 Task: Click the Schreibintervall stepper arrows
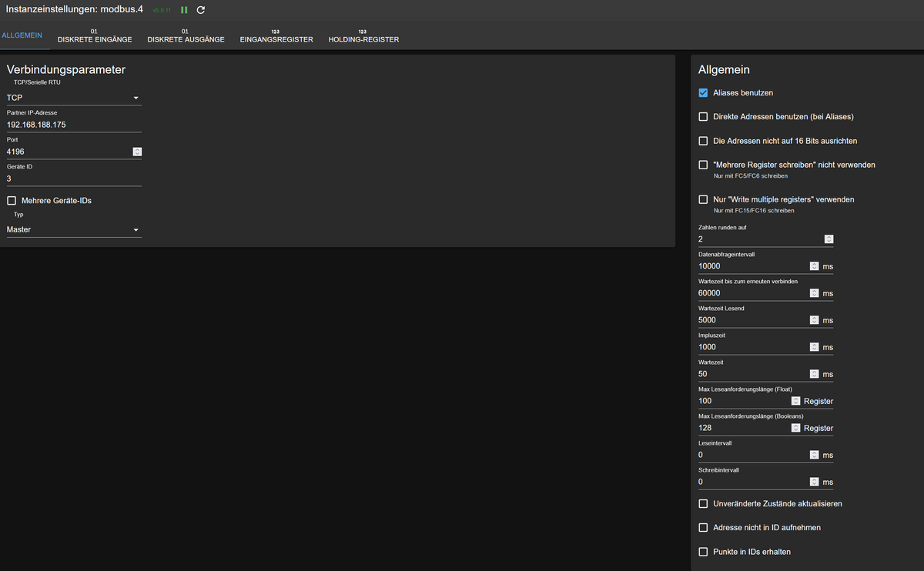[x=814, y=482]
